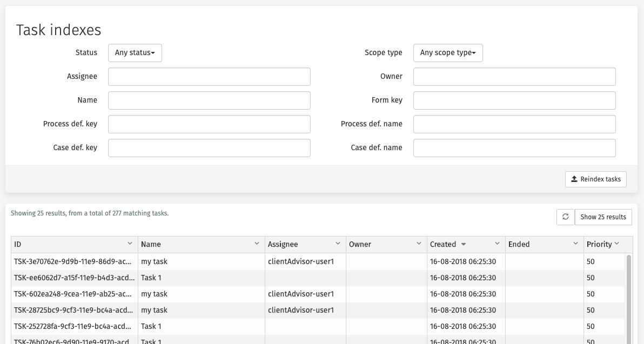Select the Case def. name field
This screenshot has width=644, height=344.
click(514, 148)
